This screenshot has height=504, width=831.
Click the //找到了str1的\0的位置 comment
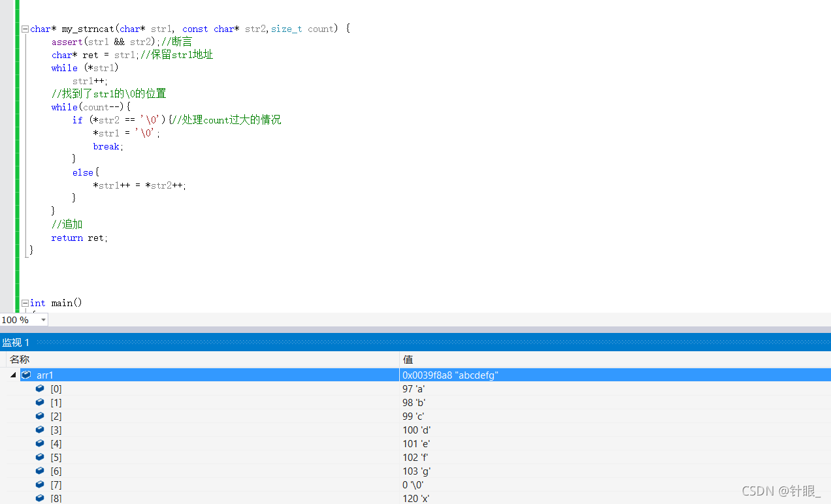[x=109, y=94]
